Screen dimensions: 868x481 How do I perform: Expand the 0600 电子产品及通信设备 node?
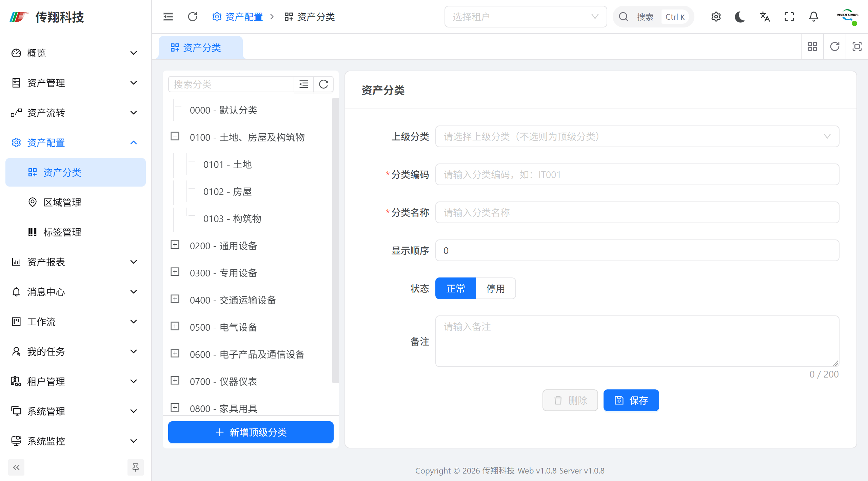175,353
